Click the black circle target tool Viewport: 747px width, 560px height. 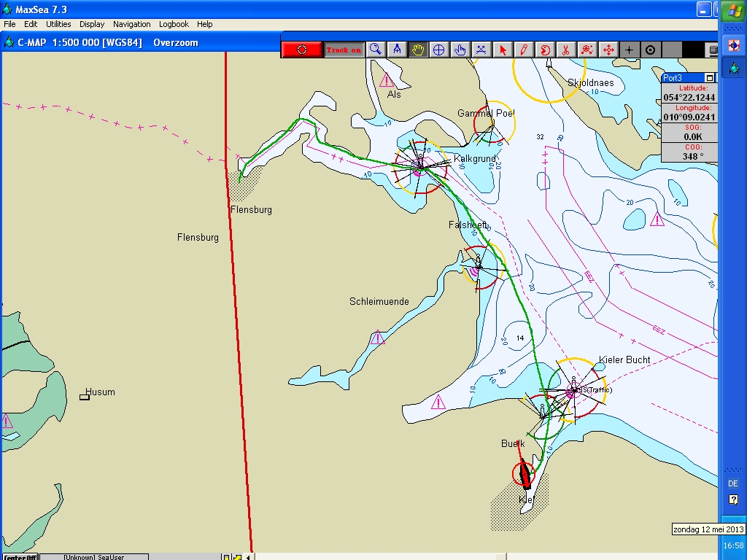(x=650, y=50)
